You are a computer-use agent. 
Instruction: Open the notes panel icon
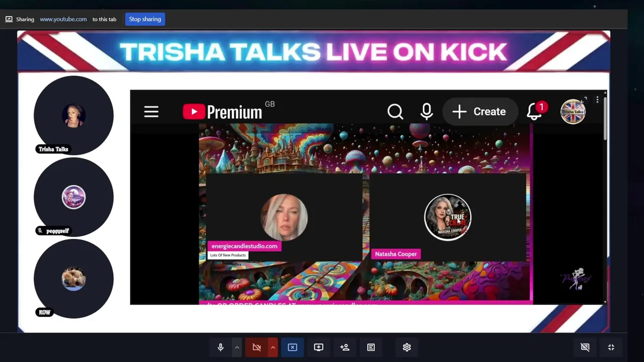click(371, 347)
